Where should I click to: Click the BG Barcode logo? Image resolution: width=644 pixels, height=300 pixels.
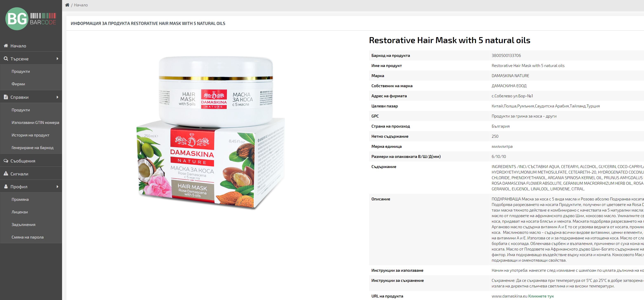(31, 19)
